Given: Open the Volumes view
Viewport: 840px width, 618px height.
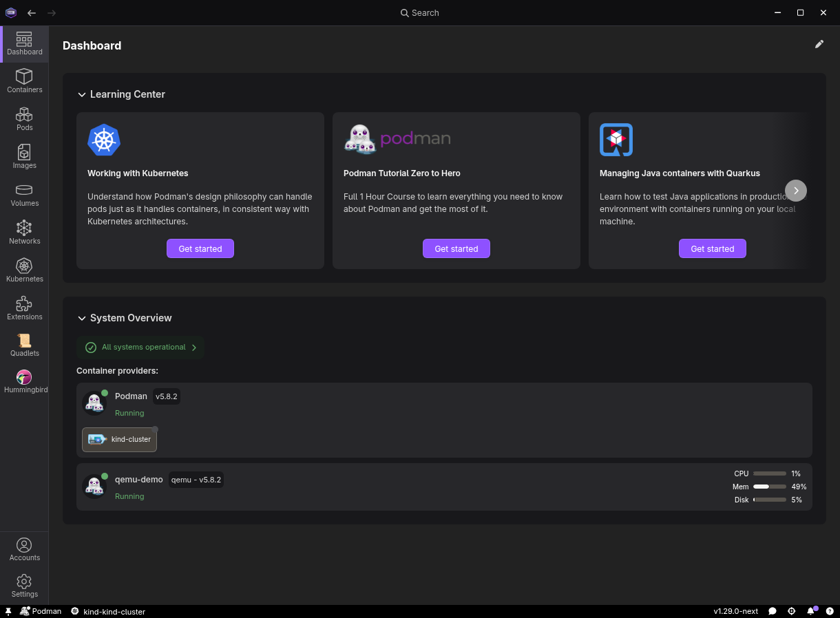Looking at the screenshot, I should click(25, 195).
